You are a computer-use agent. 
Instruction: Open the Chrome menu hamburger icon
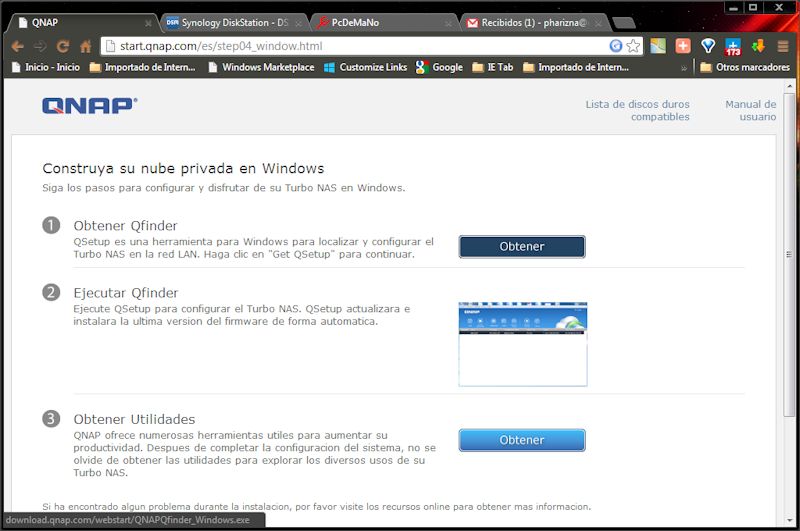783,46
